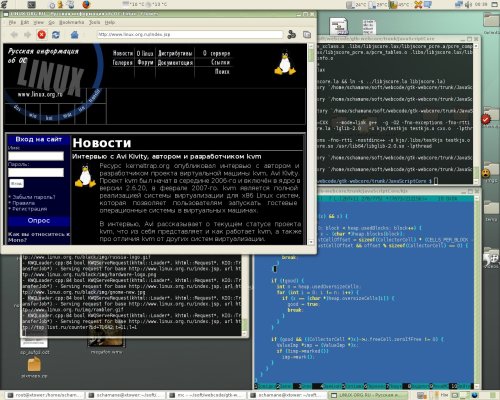This screenshot has width=500, height=400.
Task: Click the Опрос poll heading in the sidebar
Action: coord(39,221)
